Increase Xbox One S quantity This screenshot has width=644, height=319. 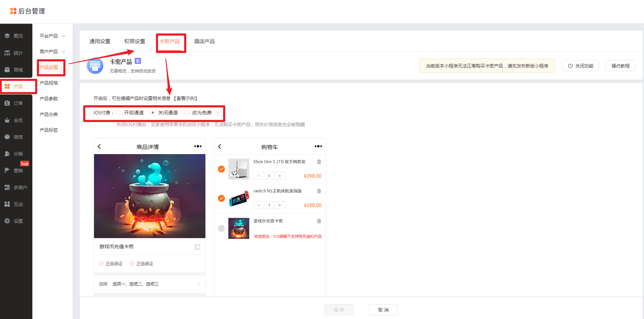click(280, 176)
